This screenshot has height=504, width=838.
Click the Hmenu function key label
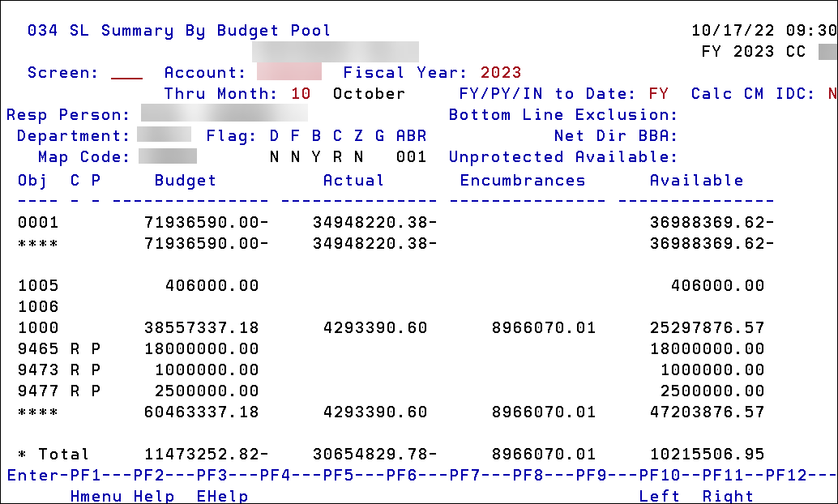[x=94, y=495]
